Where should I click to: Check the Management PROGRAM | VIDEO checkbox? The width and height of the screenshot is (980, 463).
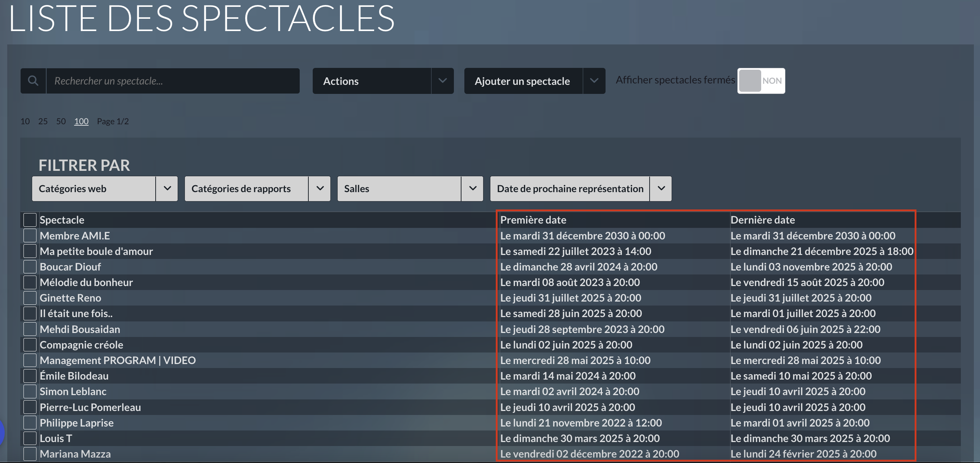(x=30, y=360)
